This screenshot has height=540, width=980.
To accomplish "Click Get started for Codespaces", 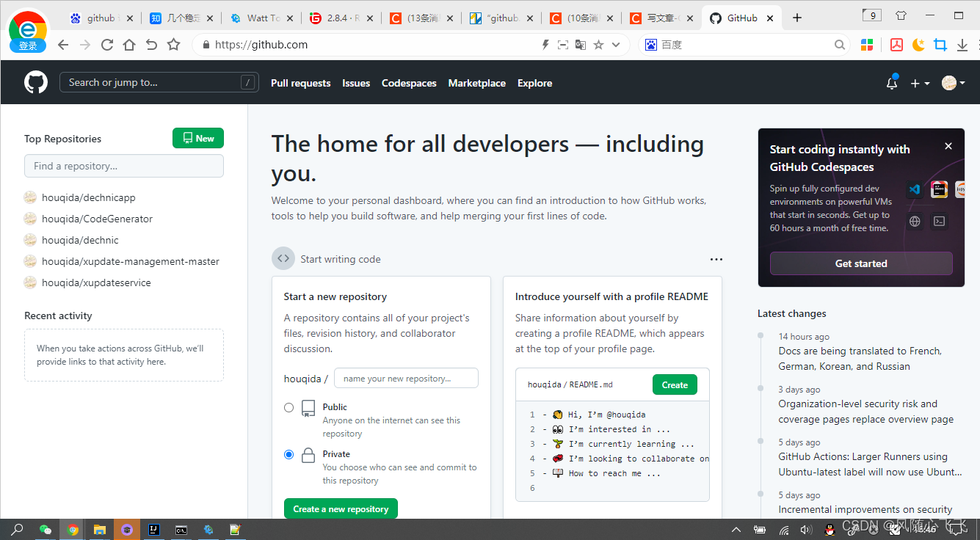I will [861, 263].
